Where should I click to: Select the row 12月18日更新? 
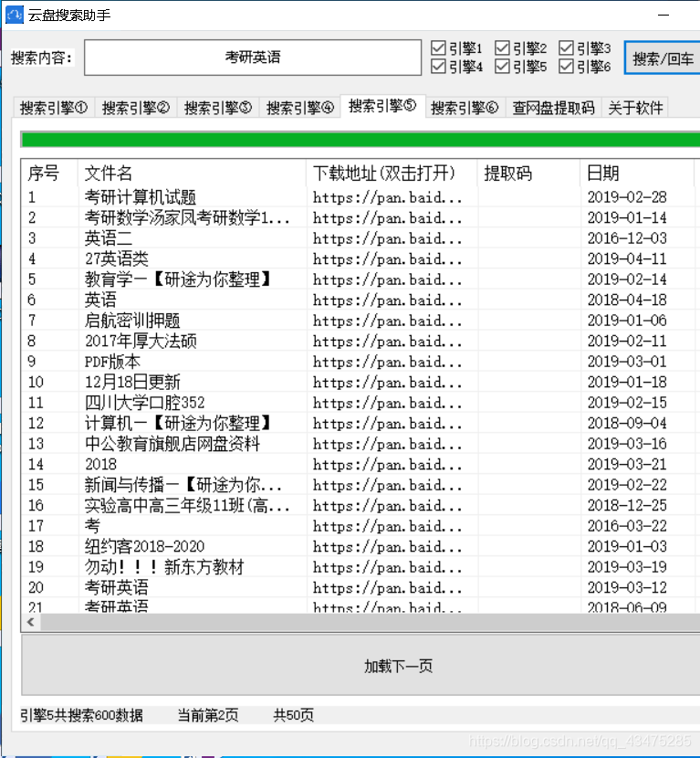[360, 382]
